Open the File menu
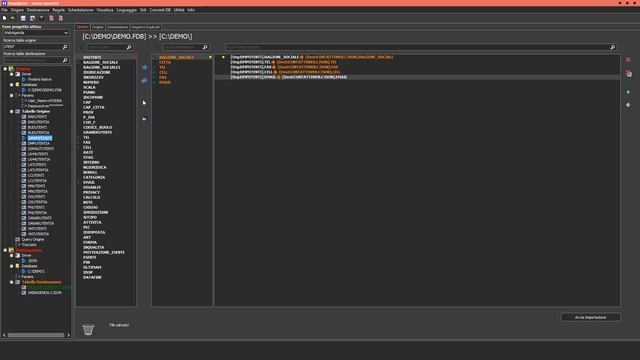This screenshot has width=640, height=360. pos(4,10)
